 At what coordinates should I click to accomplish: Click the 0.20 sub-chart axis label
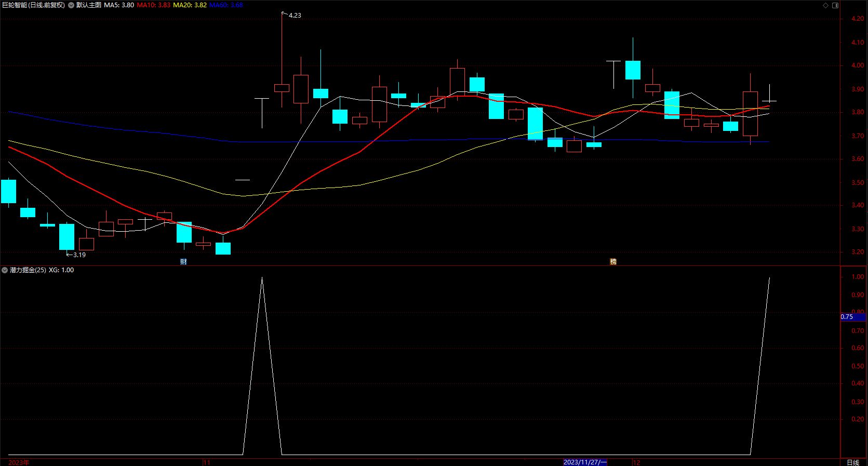(858, 419)
